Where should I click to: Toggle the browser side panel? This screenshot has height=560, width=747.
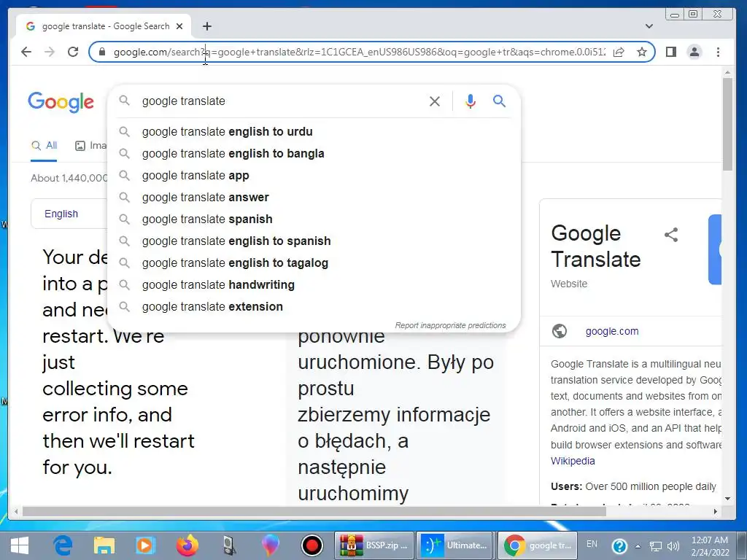671,52
